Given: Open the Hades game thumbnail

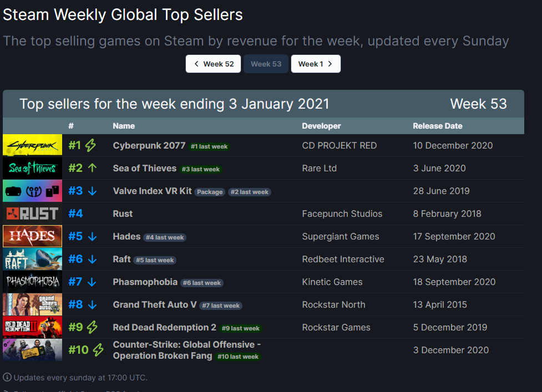Looking at the screenshot, I should [33, 236].
